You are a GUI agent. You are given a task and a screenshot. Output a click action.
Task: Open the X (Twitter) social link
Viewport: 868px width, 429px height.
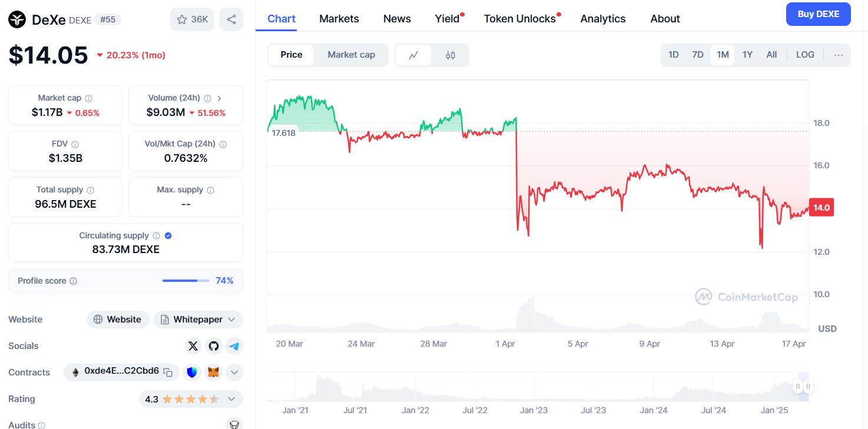193,346
